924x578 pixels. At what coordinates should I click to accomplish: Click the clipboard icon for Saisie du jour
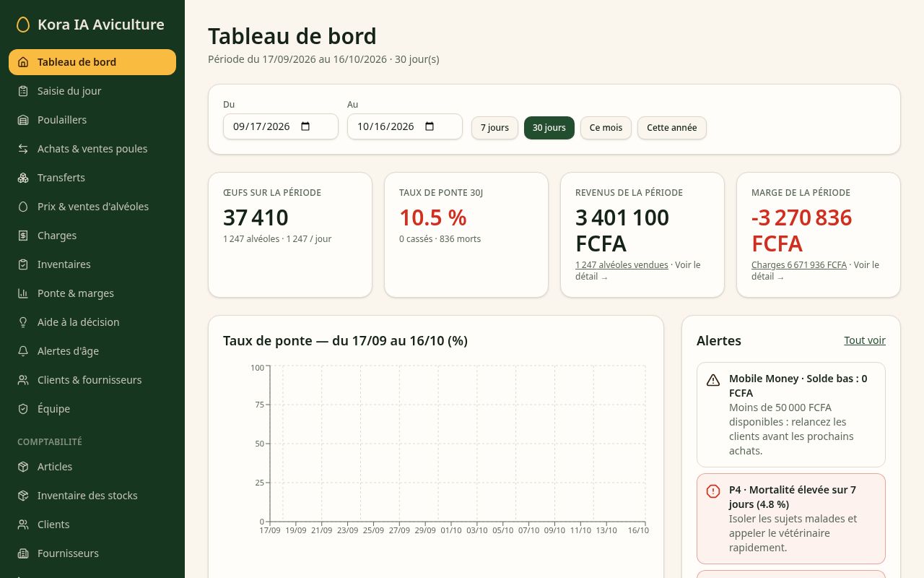pos(23,91)
